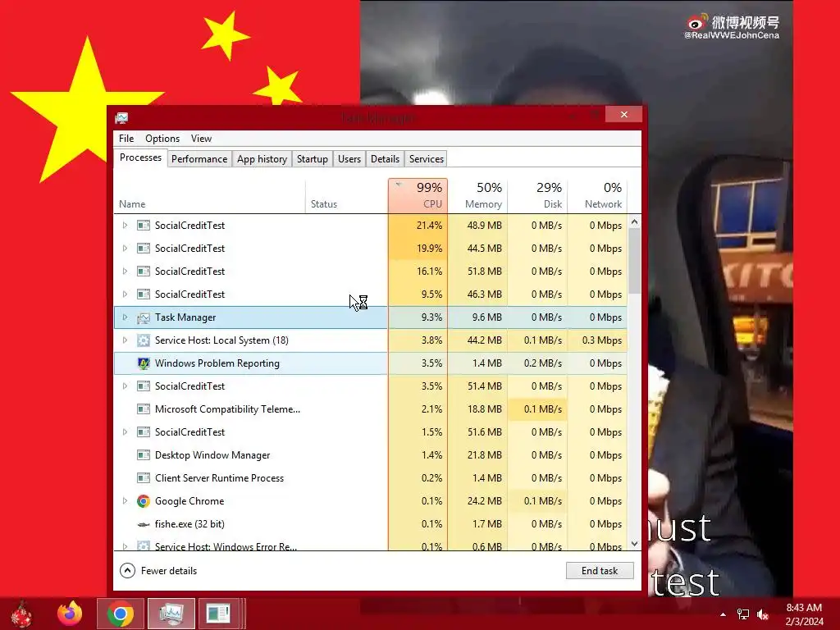Sort processes by Memory column
Viewport: 840px width, 630px height.
click(478, 195)
